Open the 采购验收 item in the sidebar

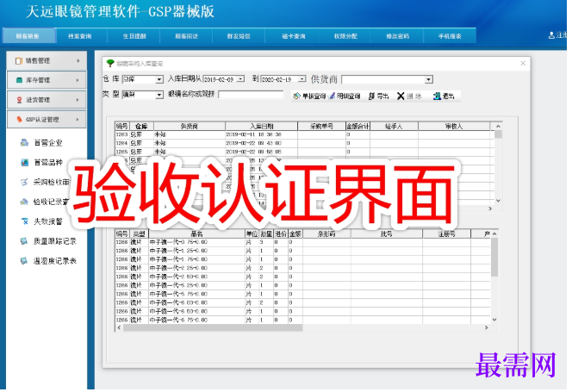click(x=45, y=182)
